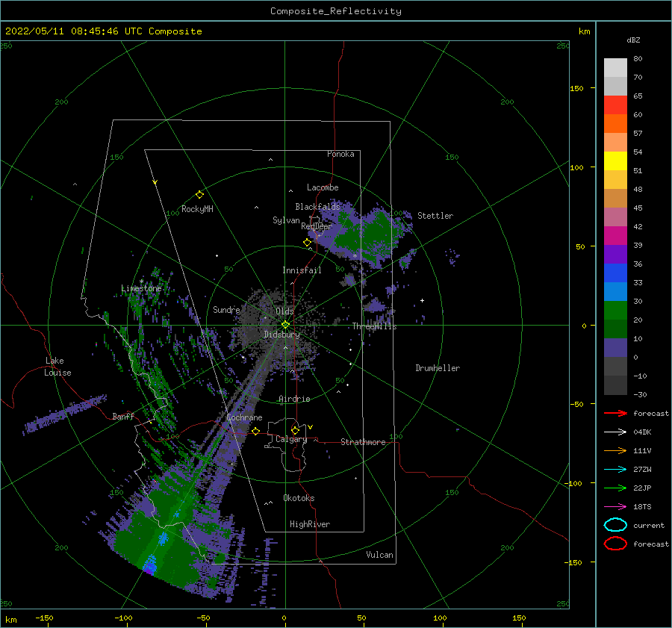Image resolution: width=672 pixels, height=628 pixels.
Task: Click the blue swatch between 36 and 33
Action: 615,273
